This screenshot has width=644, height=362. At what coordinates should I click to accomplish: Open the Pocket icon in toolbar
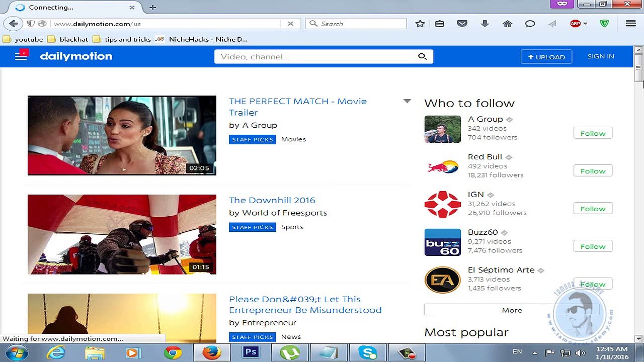(462, 24)
